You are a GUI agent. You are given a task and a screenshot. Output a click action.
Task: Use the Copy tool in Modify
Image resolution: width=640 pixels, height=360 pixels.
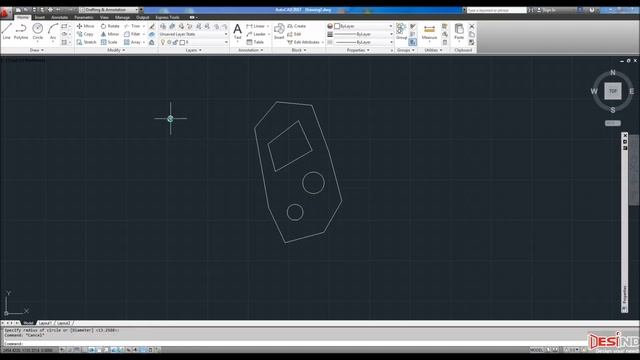pyautogui.click(x=85, y=34)
